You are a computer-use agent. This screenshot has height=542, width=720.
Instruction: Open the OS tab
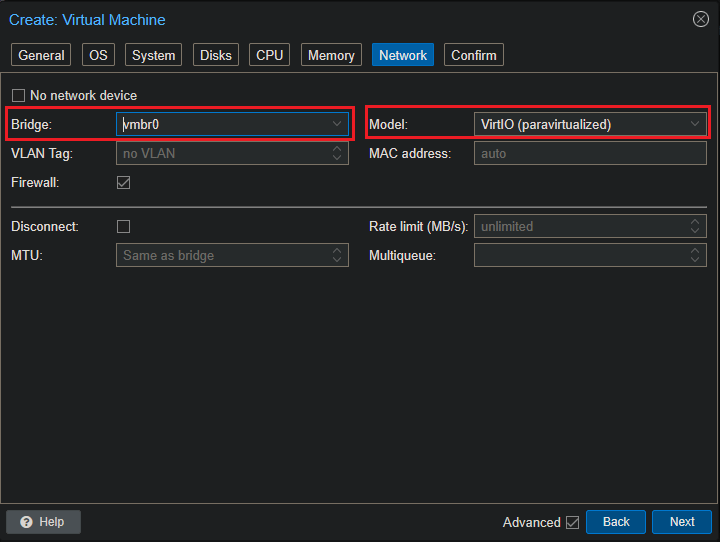coord(97,55)
